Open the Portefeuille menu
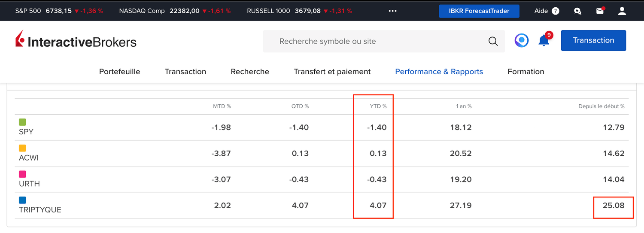The width and height of the screenshot is (644, 233). 119,72
